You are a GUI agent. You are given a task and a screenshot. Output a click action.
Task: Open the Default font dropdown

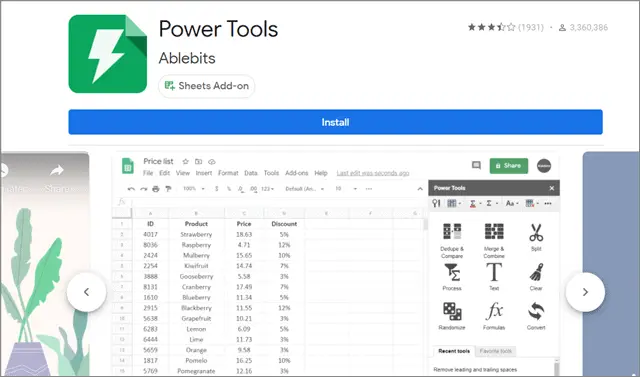(x=304, y=189)
